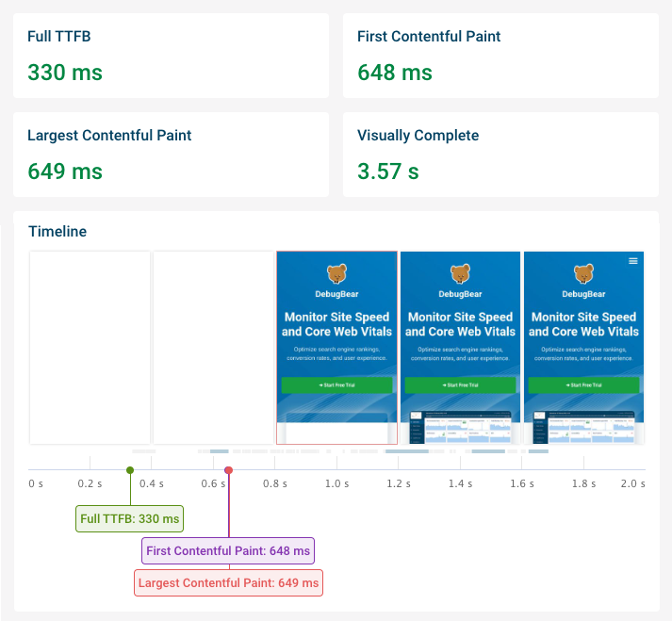Click the hamburger menu icon in last frame
The image size is (672, 621).
click(633, 261)
